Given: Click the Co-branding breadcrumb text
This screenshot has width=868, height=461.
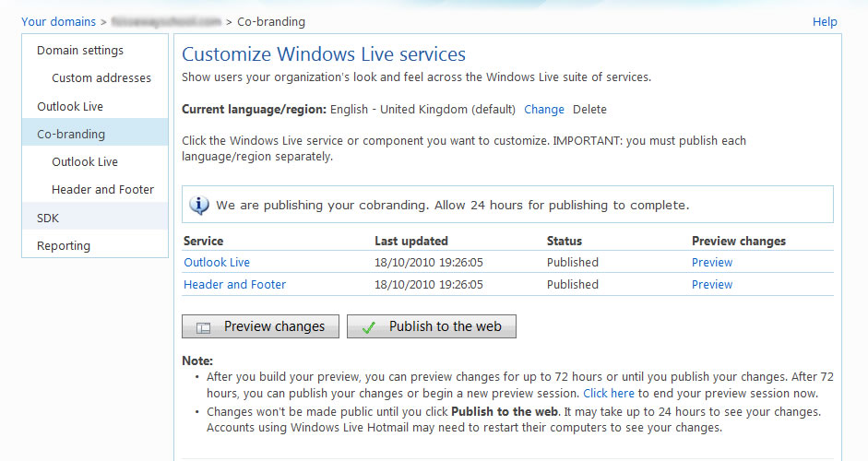Looking at the screenshot, I should coord(270,21).
